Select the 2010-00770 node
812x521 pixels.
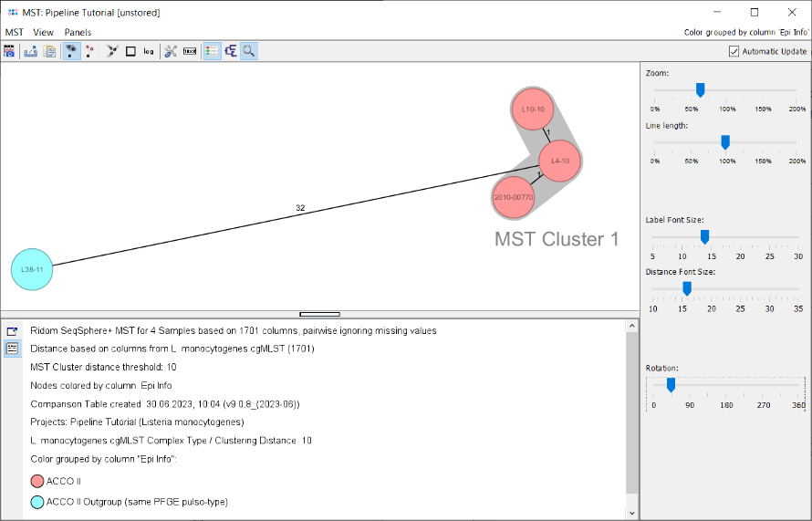513,197
